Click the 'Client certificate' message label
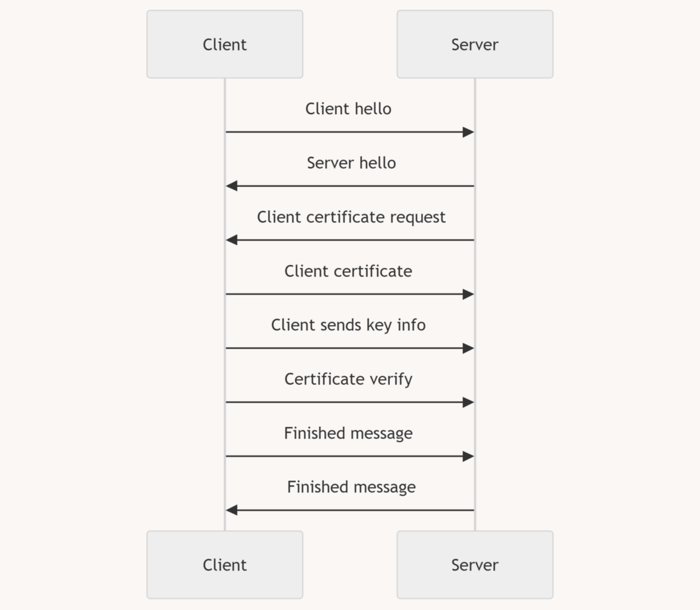This screenshot has width=700, height=610. pyautogui.click(x=348, y=271)
